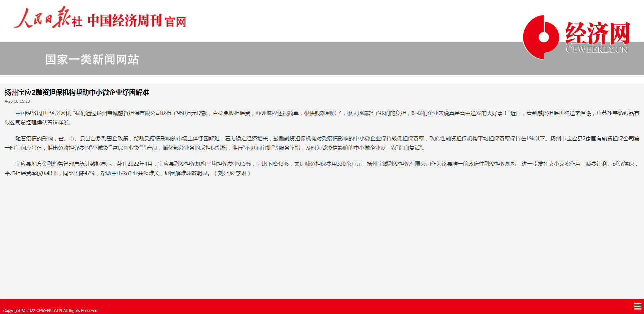Image resolution: width=644 pixels, height=314 pixels.
Task: Click the 4-28 10:15:23 timestamp
Action: point(17,101)
